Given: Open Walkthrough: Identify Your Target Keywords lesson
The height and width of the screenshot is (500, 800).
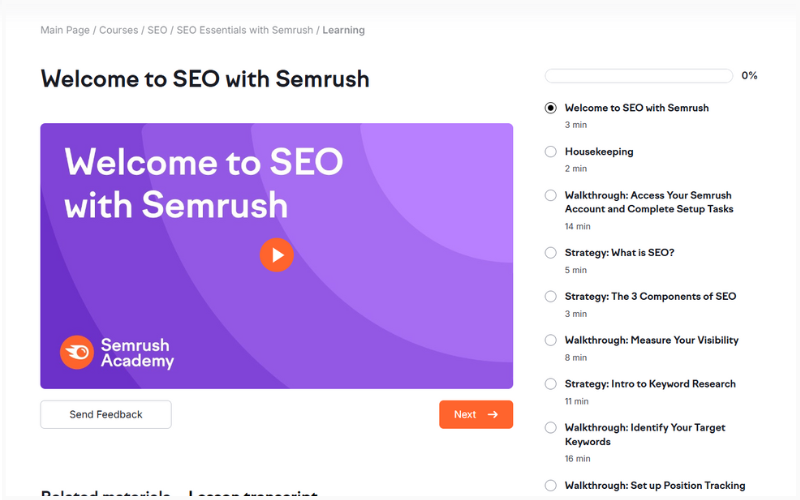Looking at the screenshot, I should tap(645, 435).
